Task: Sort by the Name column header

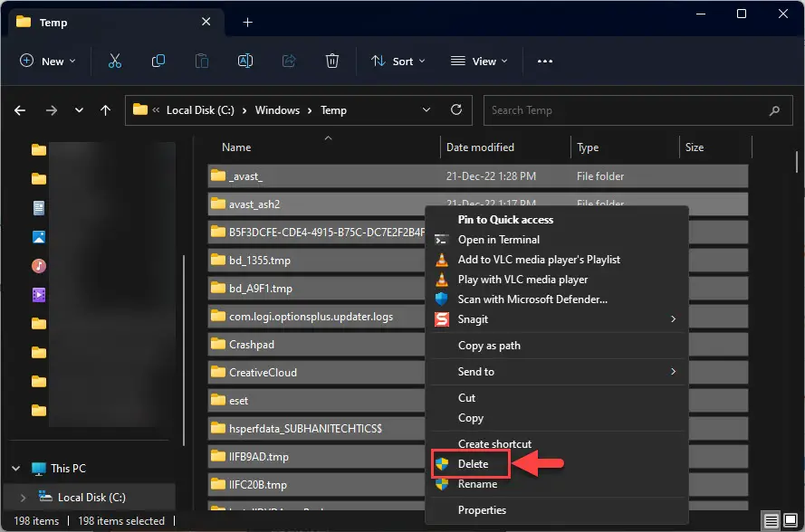Action: click(x=327, y=147)
